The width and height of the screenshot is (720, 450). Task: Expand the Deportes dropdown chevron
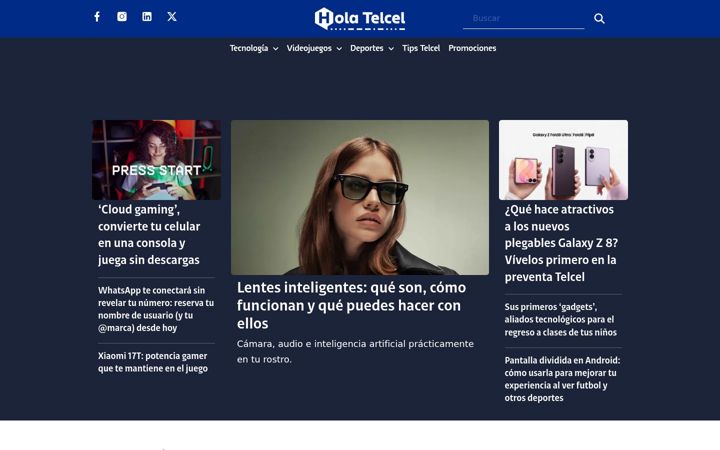tap(391, 49)
